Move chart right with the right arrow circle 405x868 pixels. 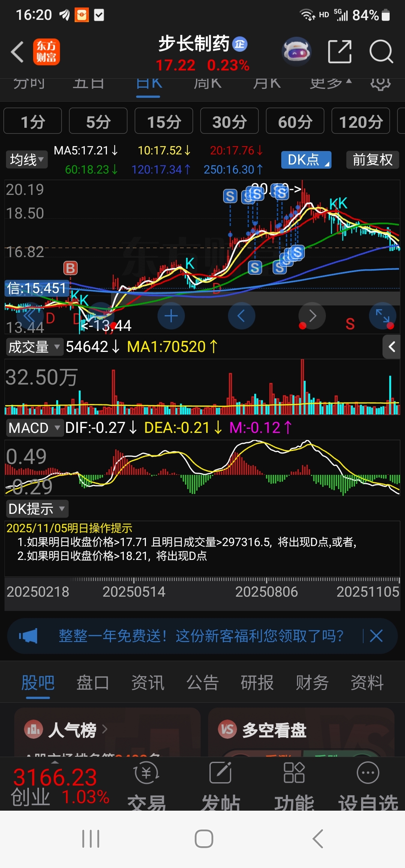312,316
